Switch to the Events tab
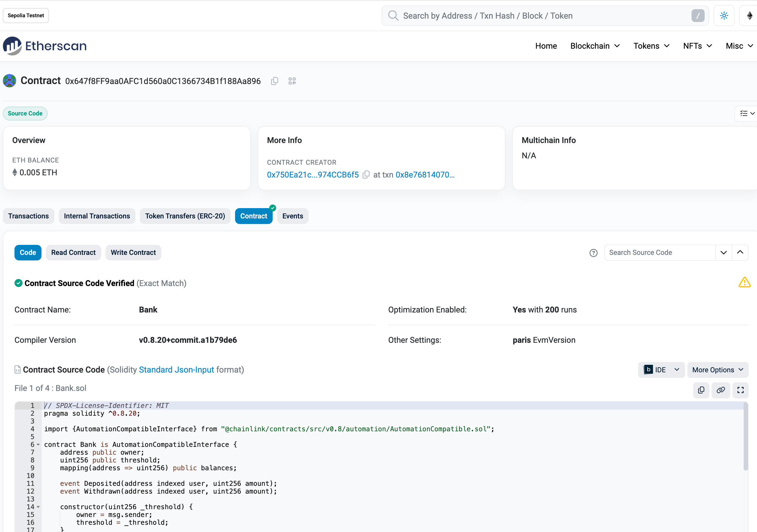This screenshot has height=532, width=757. (292, 216)
